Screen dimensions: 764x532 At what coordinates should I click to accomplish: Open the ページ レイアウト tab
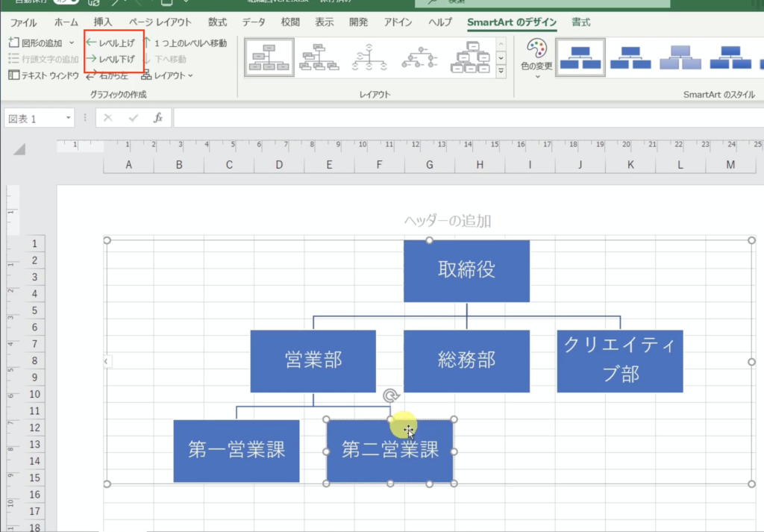point(160,22)
